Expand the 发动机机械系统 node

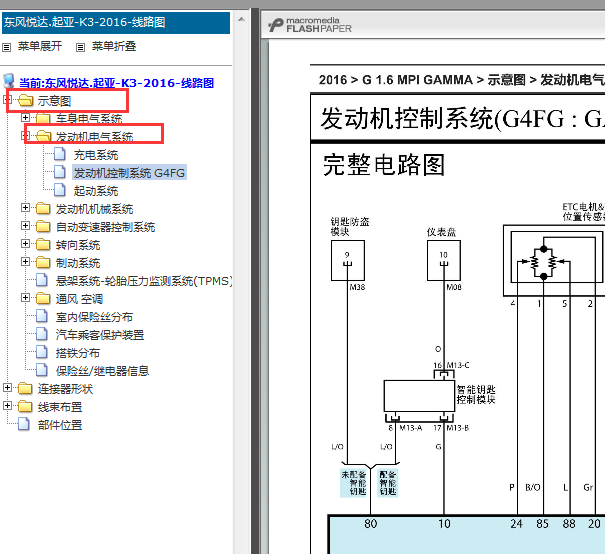tap(25, 208)
